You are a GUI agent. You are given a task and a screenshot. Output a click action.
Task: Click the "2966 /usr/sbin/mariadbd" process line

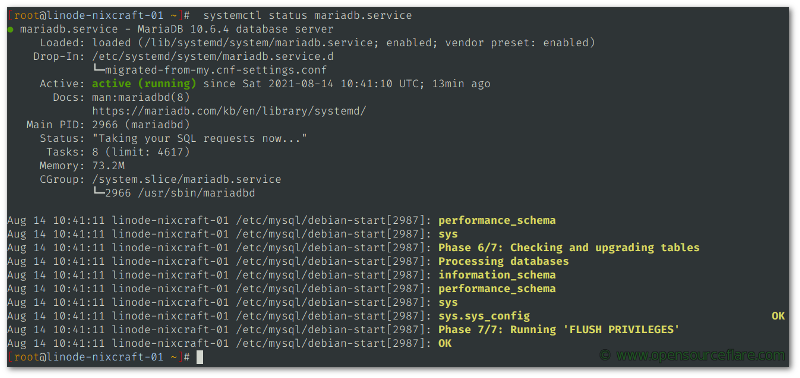click(180, 193)
